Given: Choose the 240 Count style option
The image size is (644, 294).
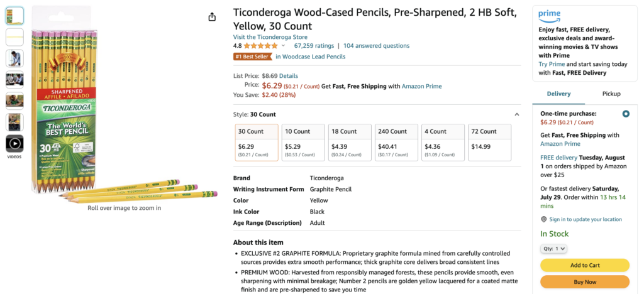Looking at the screenshot, I should pyautogui.click(x=396, y=142).
